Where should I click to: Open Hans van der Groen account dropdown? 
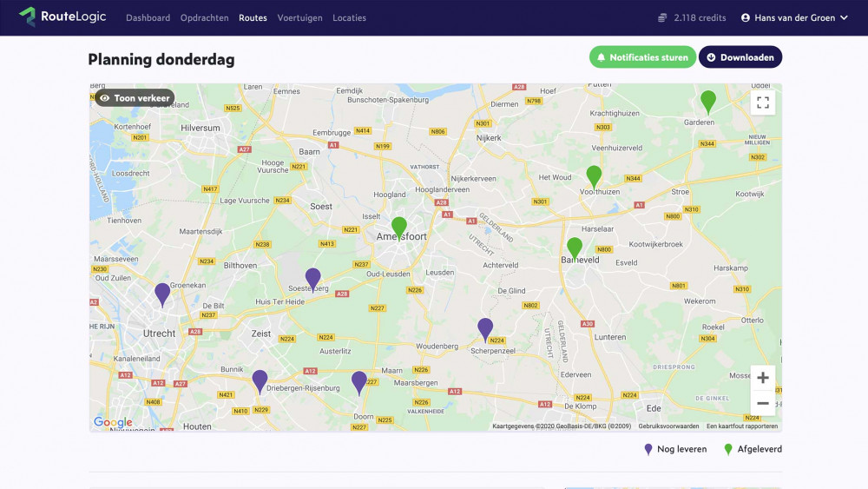tap(794, 17)
